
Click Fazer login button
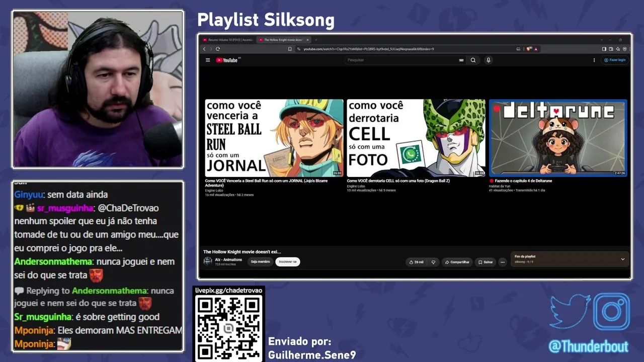(615, 60)
